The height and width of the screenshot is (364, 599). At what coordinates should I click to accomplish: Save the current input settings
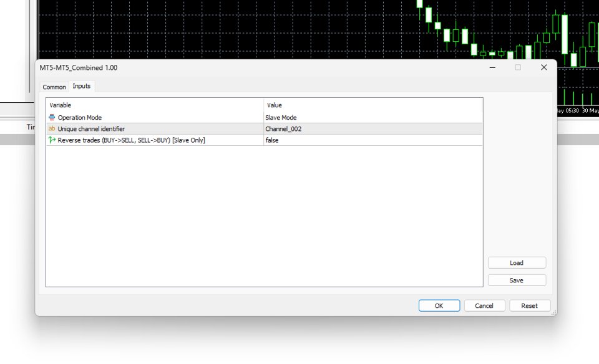click(517, 280)
